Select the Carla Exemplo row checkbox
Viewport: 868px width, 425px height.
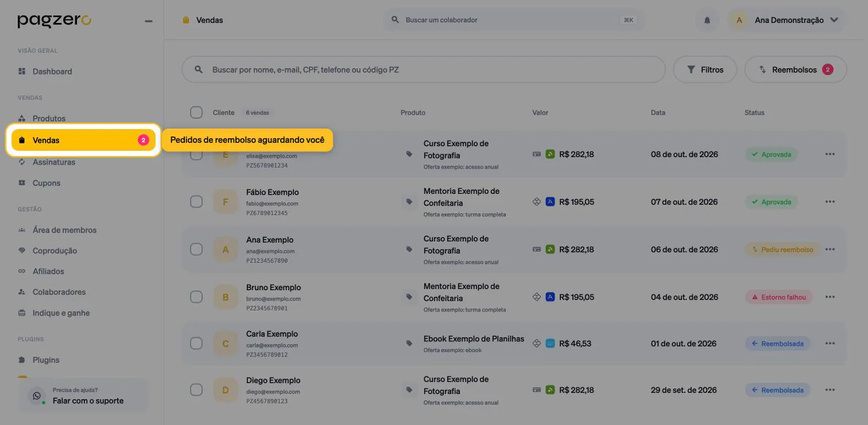pyautogui.click(x=196, y=344)
